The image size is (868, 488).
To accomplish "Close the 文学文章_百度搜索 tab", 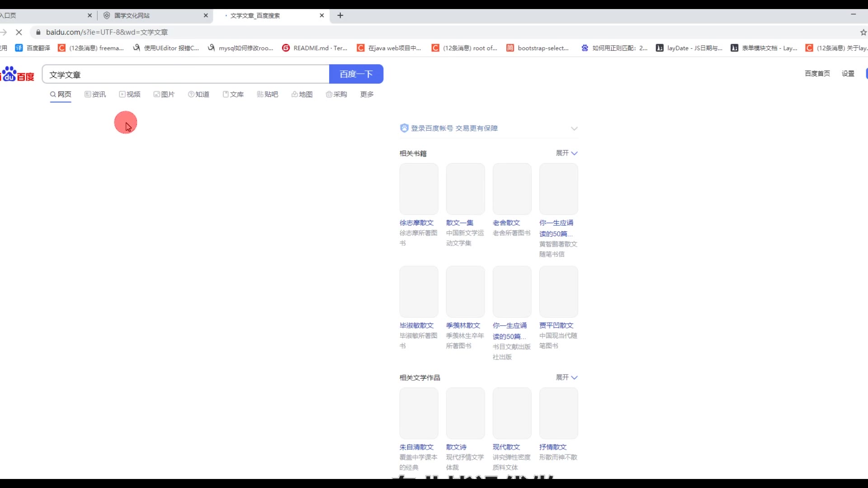I will [x=322, y=15].
